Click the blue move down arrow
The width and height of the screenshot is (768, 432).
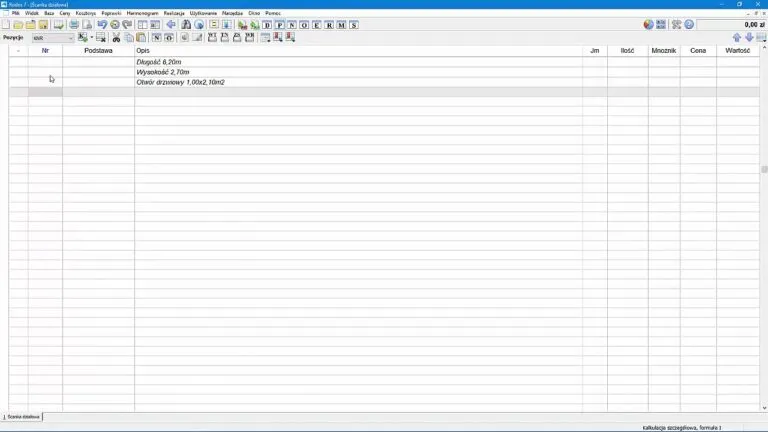(749, 37)
